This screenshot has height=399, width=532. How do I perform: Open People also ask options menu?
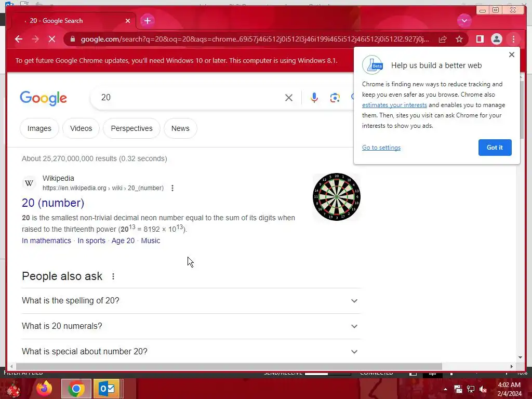pos(113,276)
